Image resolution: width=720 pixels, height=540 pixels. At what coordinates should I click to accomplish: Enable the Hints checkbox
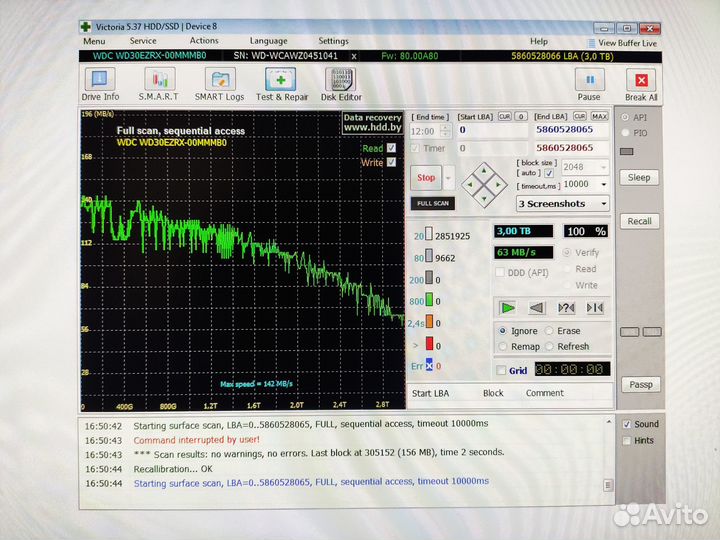click(x=626, y=440)
